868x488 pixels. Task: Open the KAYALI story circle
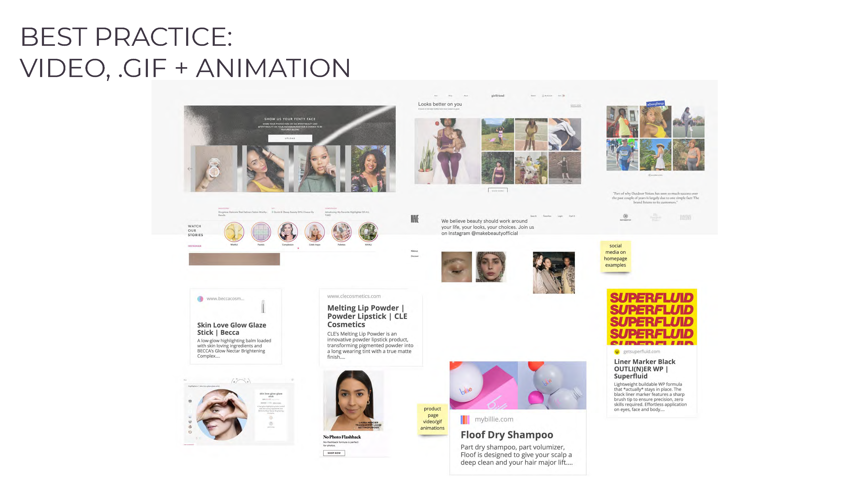[x=368, y=232]
